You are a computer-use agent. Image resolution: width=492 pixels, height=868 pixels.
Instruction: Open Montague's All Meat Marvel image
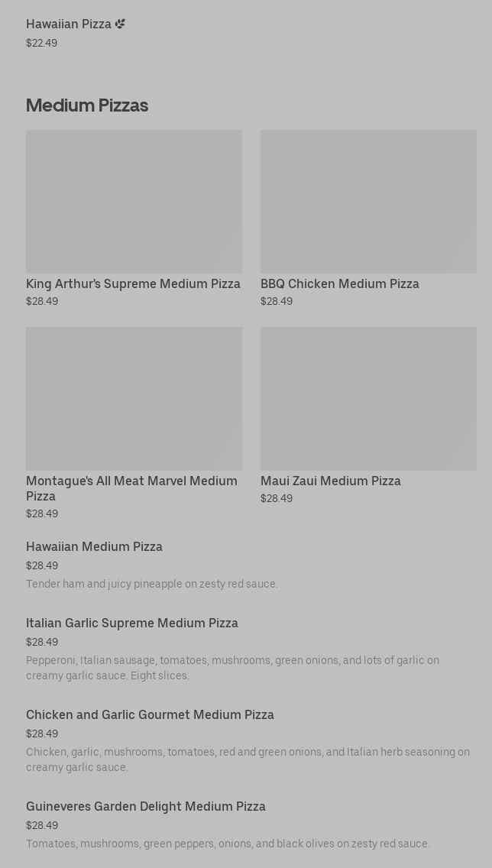134,398
